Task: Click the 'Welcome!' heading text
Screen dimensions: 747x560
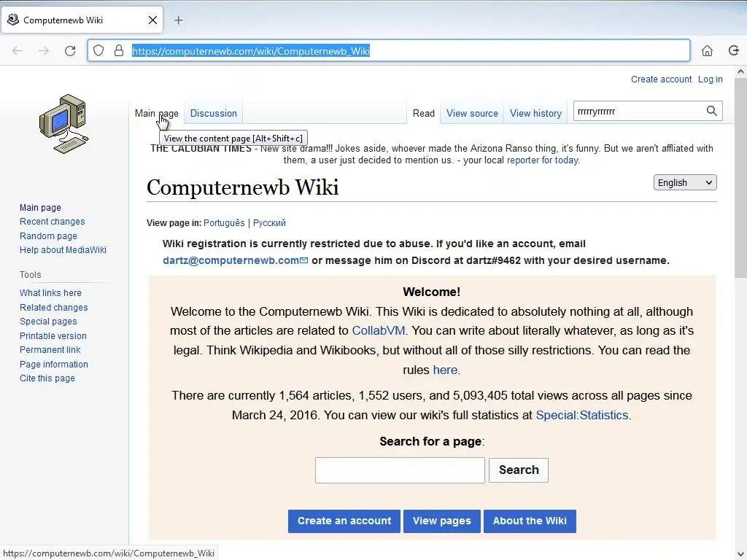Action: pyautogui.click(x=431, y=292)
